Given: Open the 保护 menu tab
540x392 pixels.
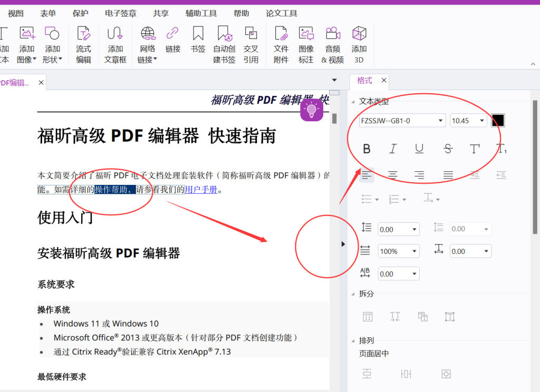Looking at the screenshot, I should [x=80, y=13].
